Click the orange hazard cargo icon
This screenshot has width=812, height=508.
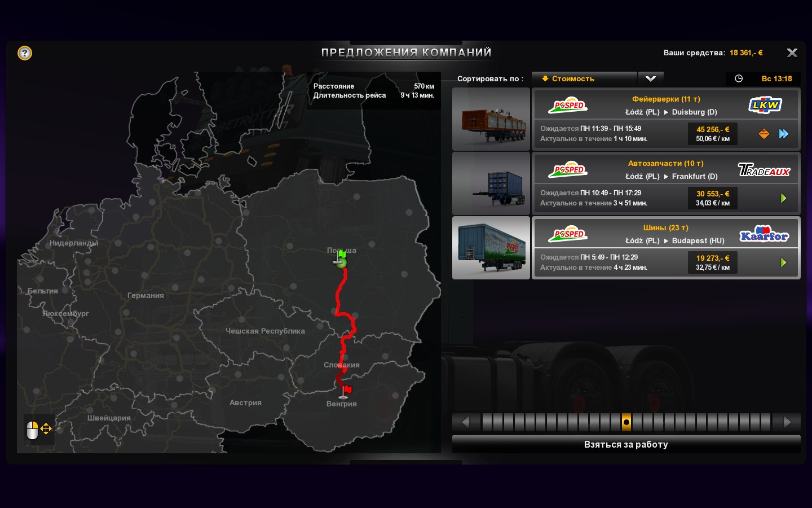[x=764, y=134]
